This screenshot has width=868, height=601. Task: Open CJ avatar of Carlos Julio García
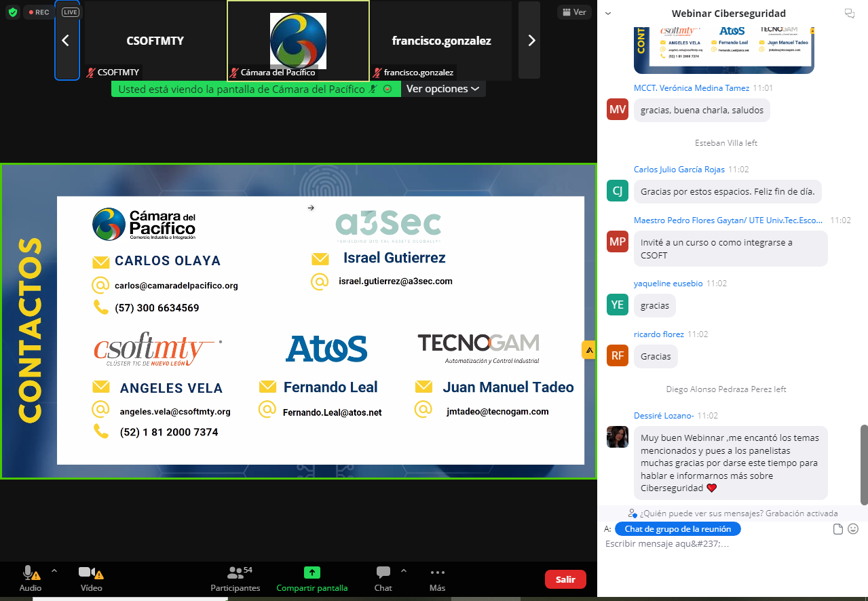point(618,191)
